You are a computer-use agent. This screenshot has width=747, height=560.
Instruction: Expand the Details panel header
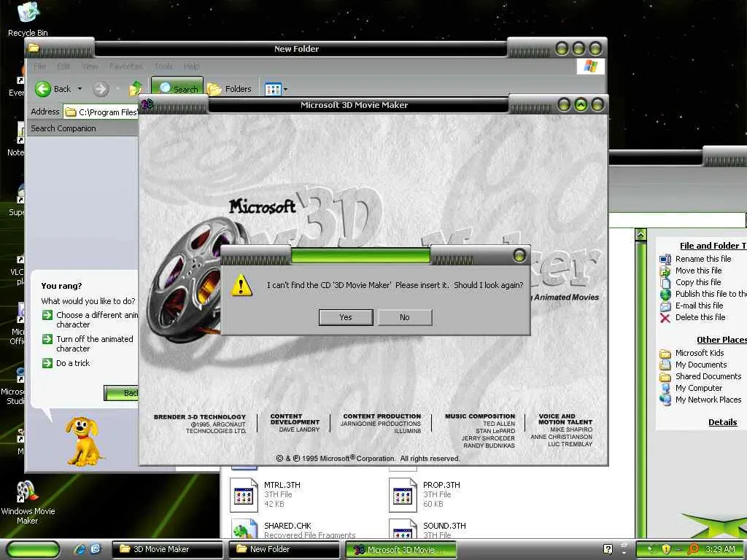coord(722,422)
